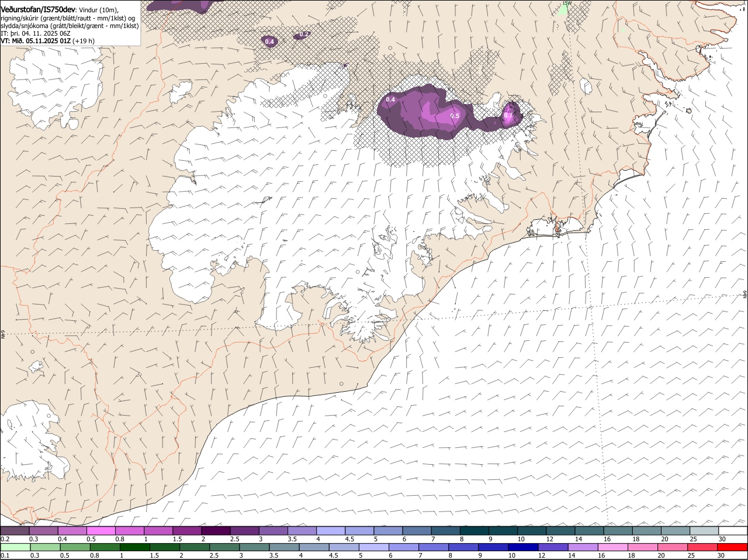Click the 0.1–0.3 pale green swatch, lower legend row
This screenshot has width=748, height=560.
15,547
